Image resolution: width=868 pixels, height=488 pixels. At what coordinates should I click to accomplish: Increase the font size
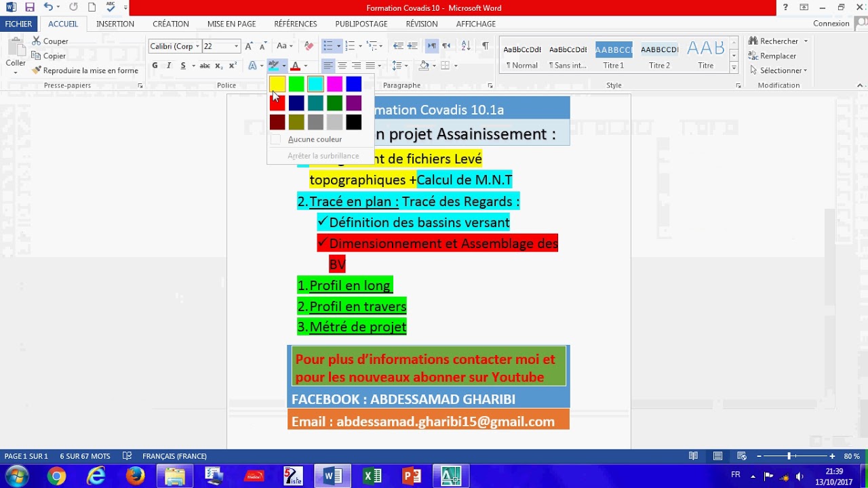[249, 46]
